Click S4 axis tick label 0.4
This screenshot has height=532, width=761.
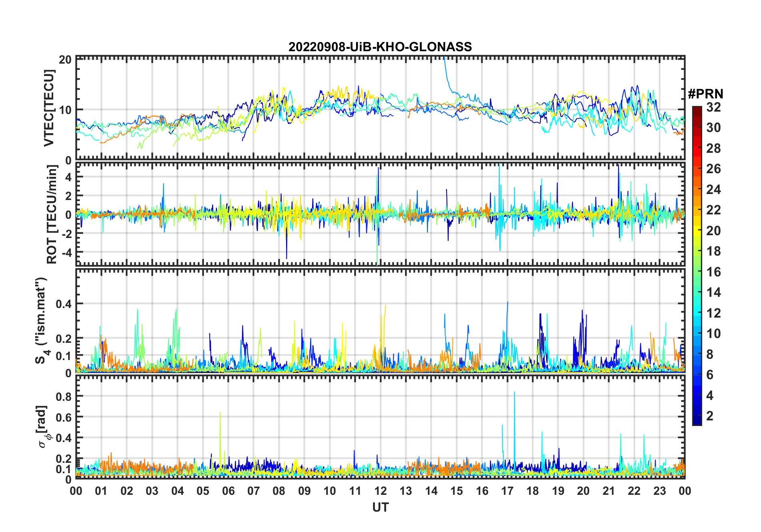click(64, 304)
